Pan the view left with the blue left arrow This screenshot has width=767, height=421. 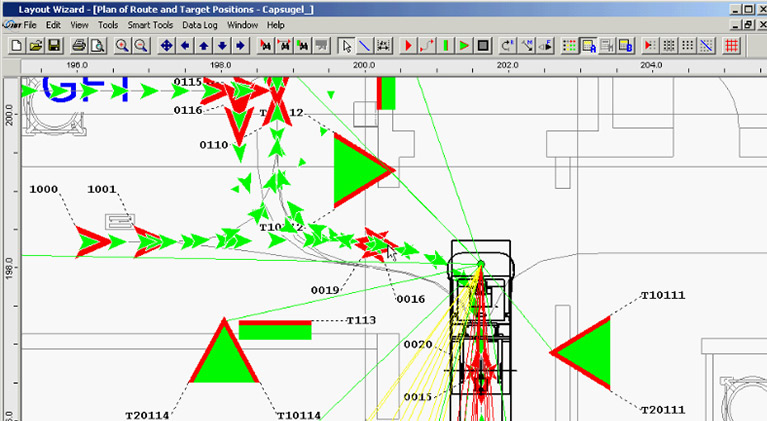(x=185, y=45)
